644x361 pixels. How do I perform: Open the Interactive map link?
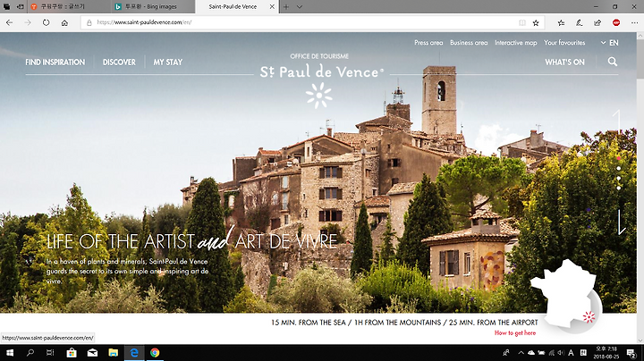pyautogui.click(x=515, y=42)
